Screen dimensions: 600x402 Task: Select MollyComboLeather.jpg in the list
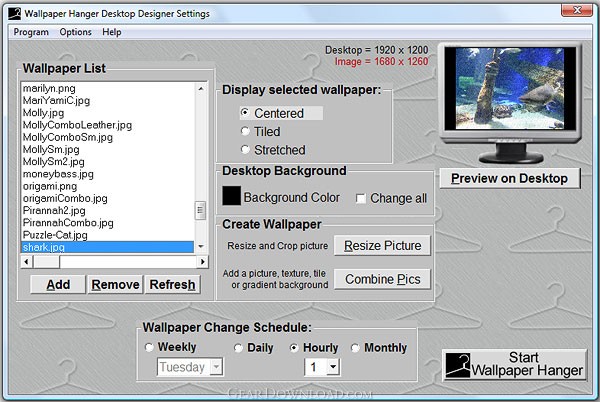[108, 125]
